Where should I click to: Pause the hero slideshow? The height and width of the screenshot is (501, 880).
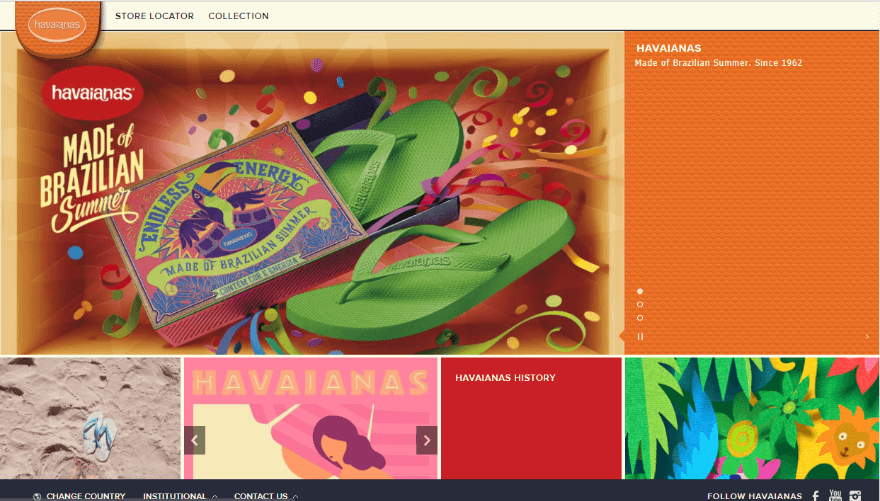point(640,337)
